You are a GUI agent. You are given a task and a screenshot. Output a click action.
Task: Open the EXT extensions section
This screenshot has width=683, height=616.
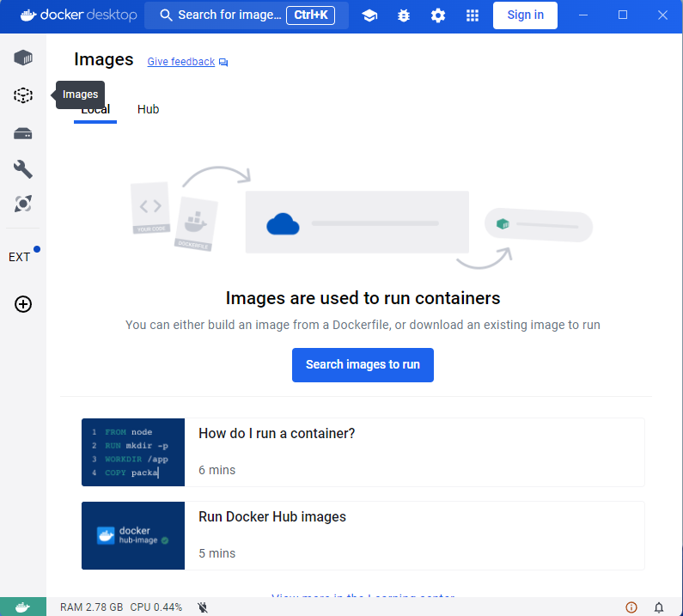pyautogui.click(x=20, y=257)
